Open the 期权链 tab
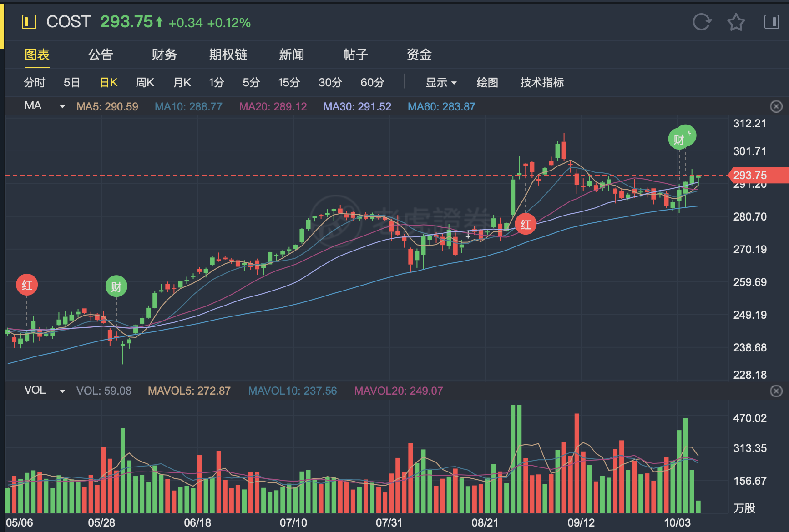This screenshot has width=789, height=532. coord(228,55)
